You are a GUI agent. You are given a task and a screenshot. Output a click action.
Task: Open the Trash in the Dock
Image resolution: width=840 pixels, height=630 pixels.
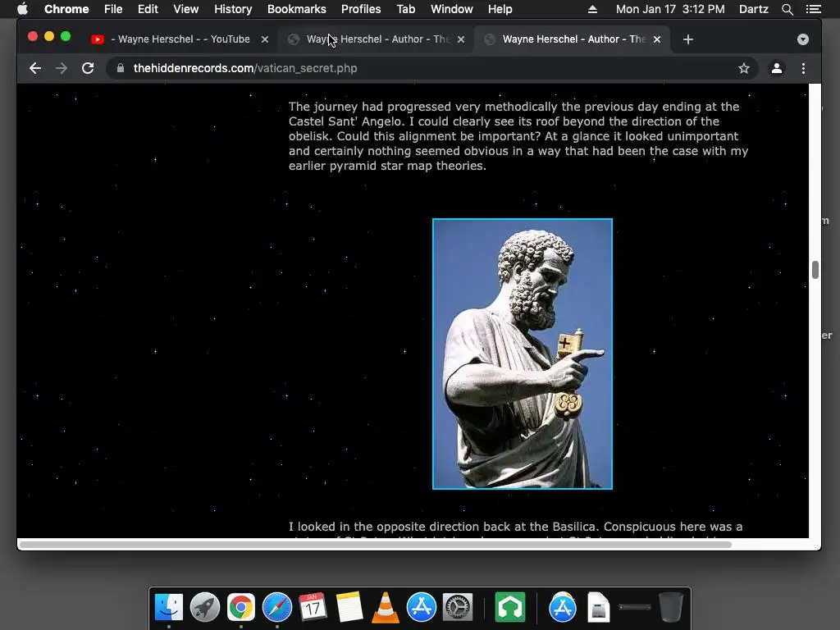(671, 607)
